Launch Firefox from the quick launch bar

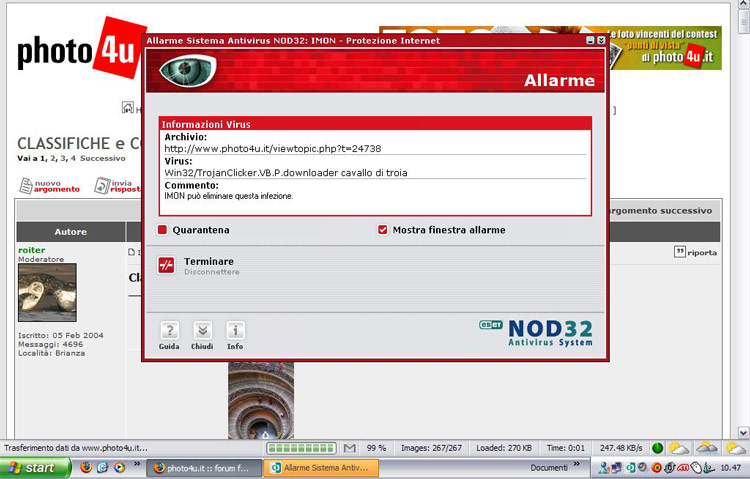click(x=86, y=467)
